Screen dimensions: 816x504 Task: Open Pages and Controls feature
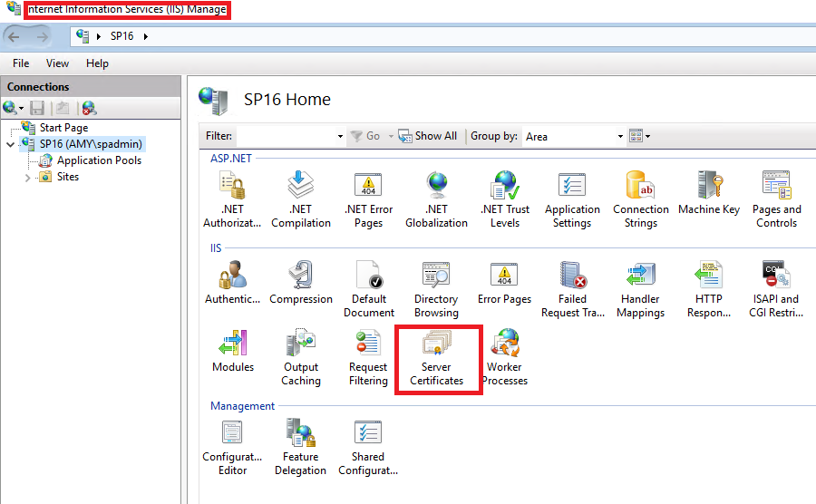[776, 199]
